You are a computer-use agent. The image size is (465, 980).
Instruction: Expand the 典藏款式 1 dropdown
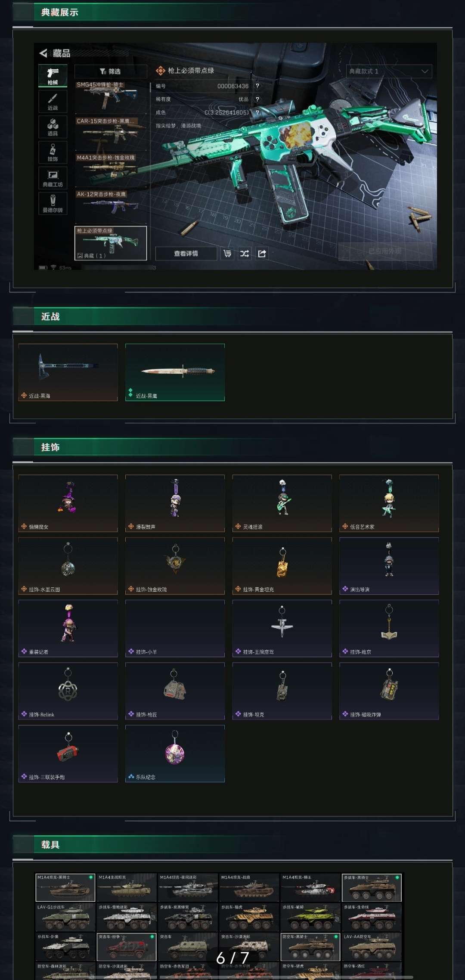coord(389,71)
